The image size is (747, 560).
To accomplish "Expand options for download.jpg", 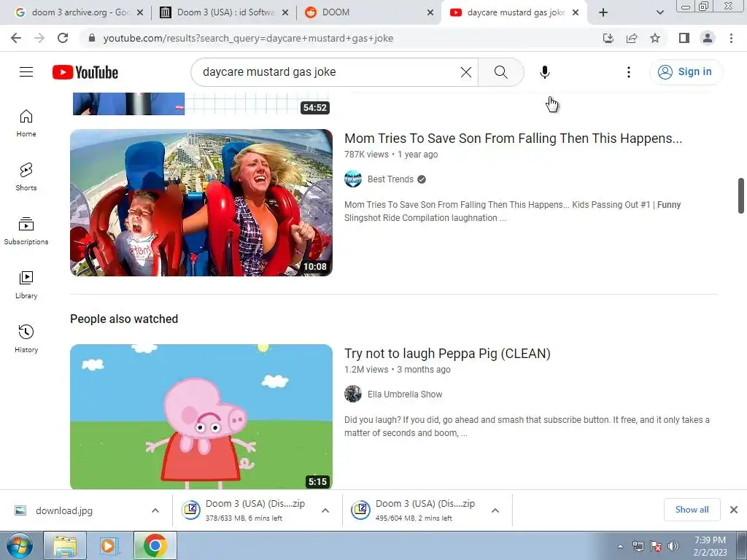I will [155, 510].
